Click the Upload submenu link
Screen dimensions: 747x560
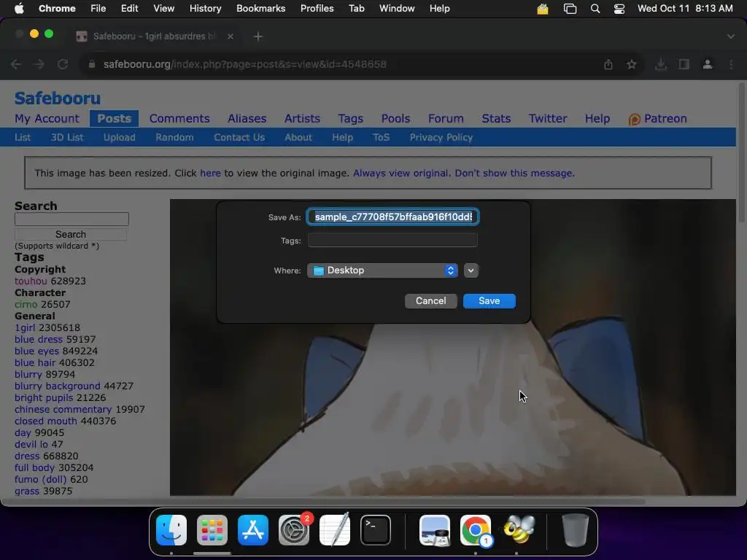tap(119, 138)
